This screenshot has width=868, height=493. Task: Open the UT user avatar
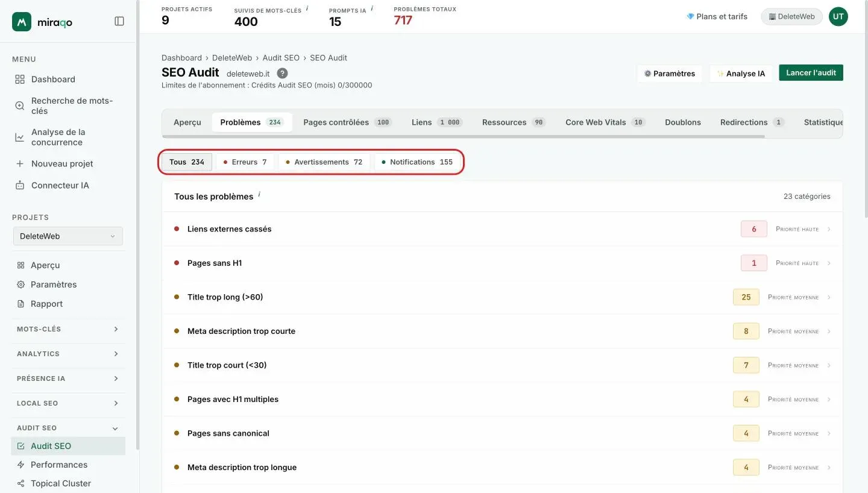coord(838,17)
